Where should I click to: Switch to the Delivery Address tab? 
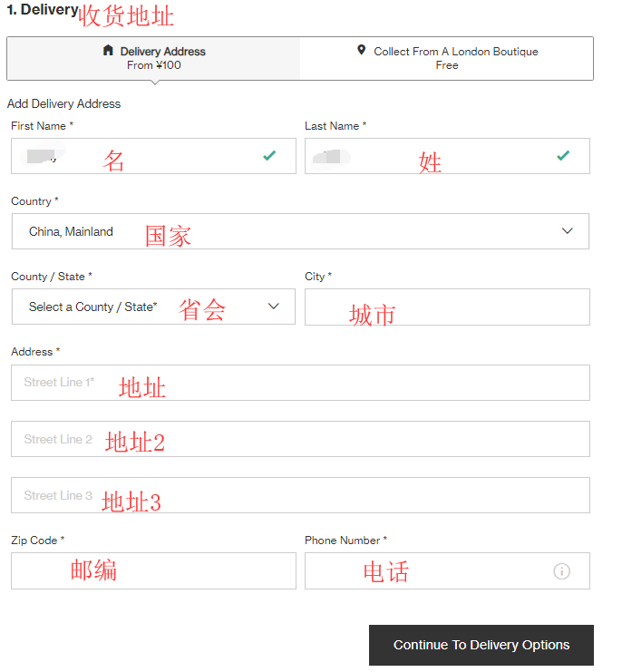pos(154,58)
